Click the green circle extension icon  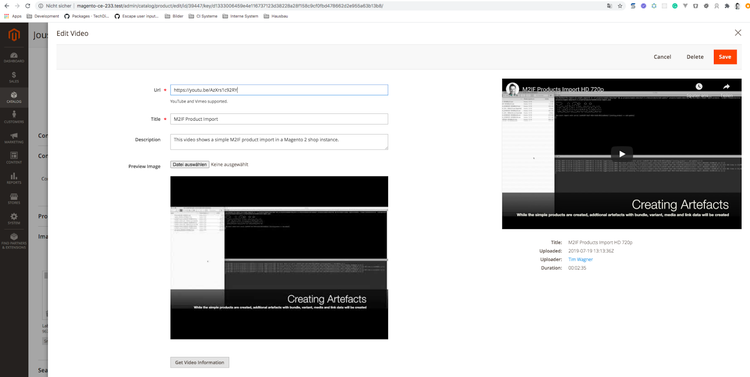pos(674,6)
